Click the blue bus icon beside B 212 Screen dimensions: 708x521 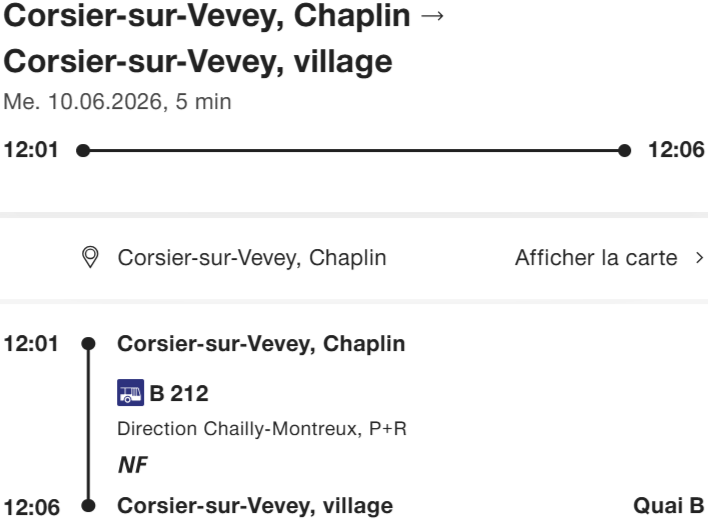(x=131, y=393)
